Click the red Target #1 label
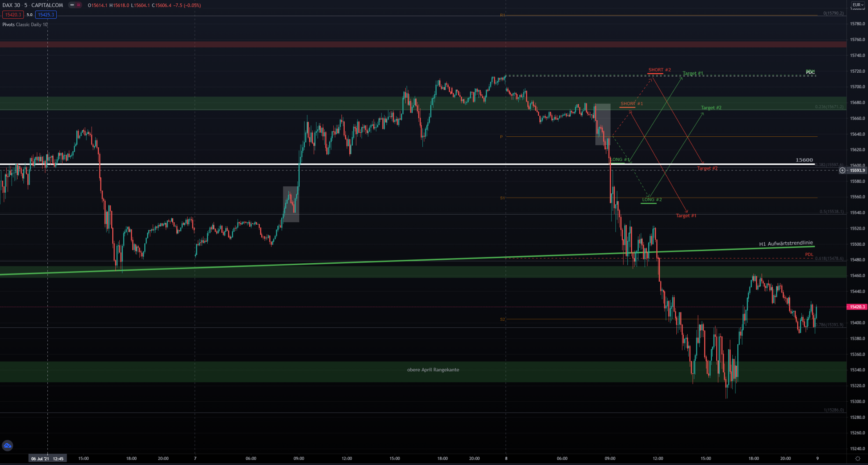 click(x=686, y=216)
